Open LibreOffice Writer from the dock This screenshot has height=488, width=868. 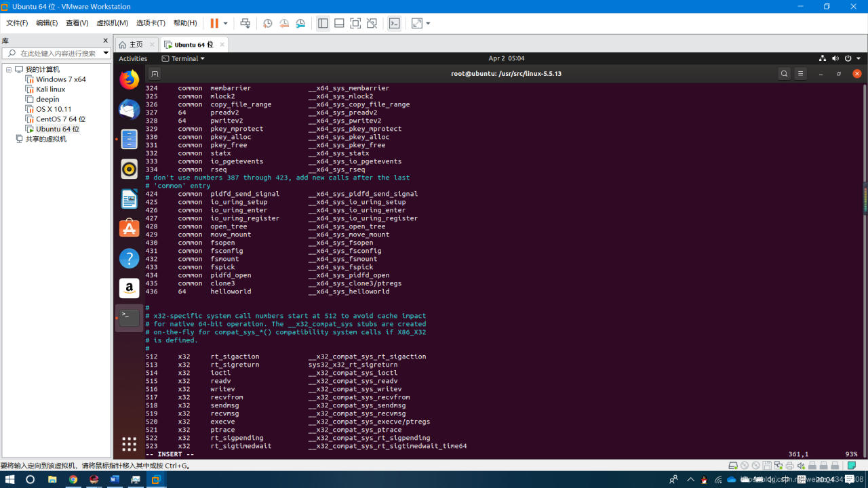129,199
